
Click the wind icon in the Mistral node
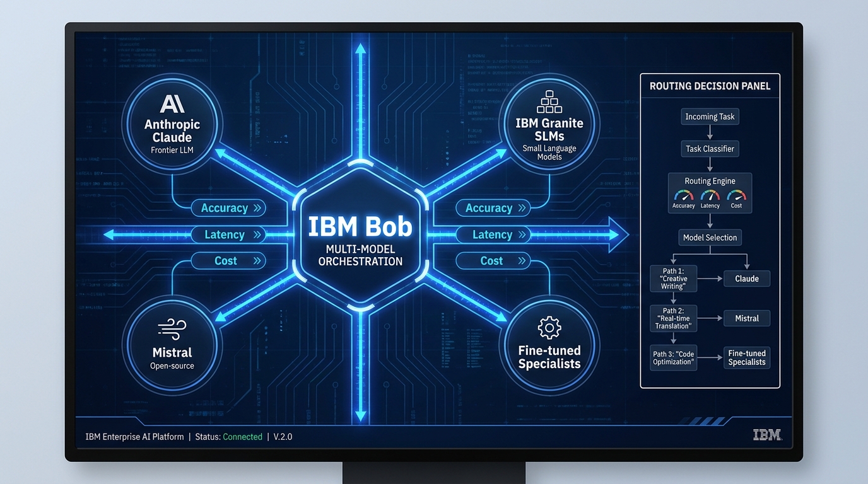[x=172, y=330]
